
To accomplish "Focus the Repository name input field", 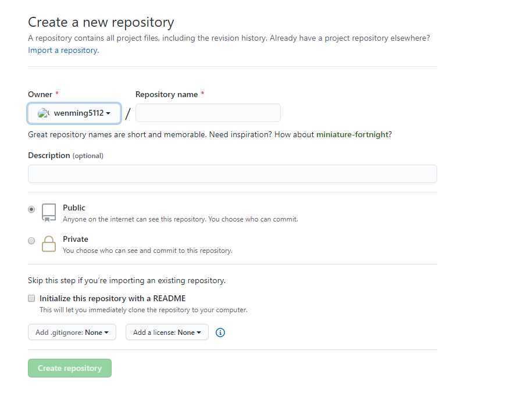I will pyautogui.click(x=208, y=113).
